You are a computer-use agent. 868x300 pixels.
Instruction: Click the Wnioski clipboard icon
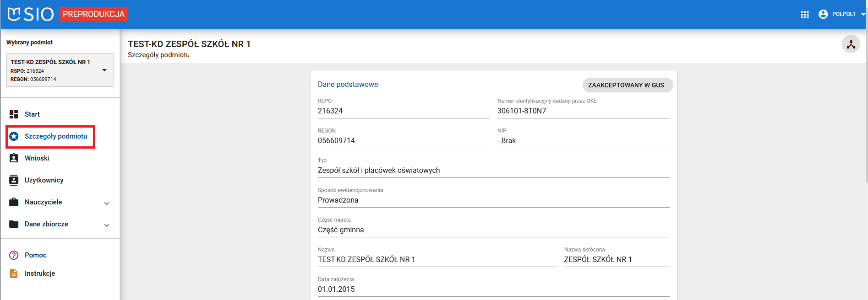(14, 158)
